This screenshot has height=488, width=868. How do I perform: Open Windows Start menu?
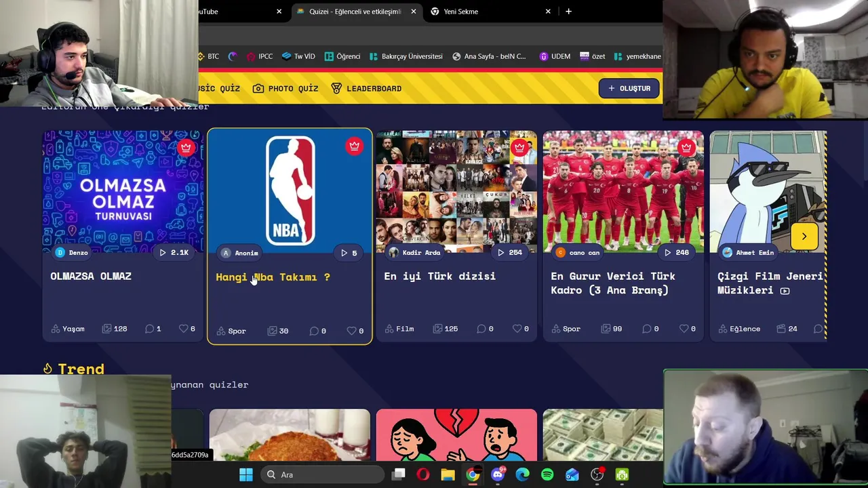click(x=246, y=474)
